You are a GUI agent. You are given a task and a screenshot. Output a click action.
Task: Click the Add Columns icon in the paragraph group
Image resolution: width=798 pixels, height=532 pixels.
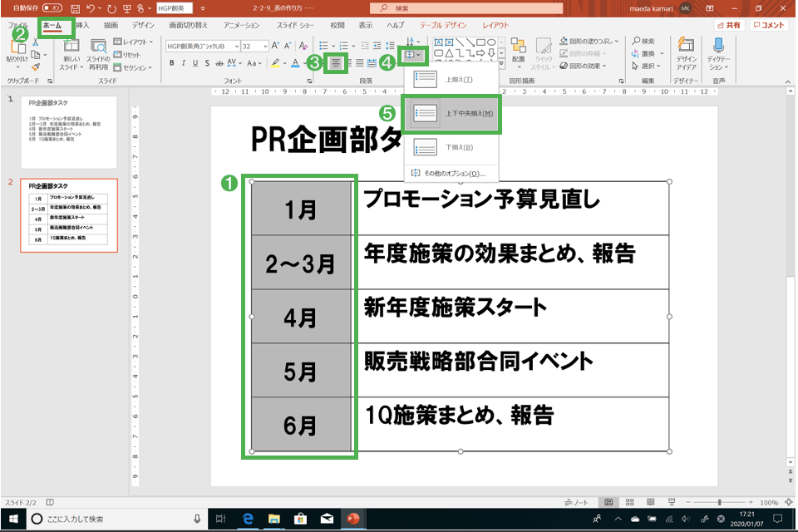coord(372,63)
